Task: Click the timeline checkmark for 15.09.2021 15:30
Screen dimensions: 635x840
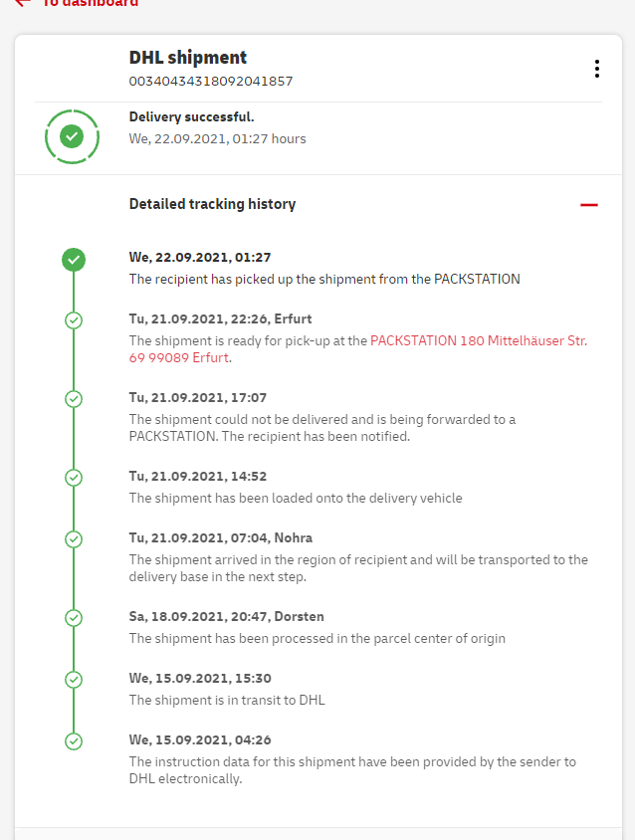Action: click(x=74, y=680)
